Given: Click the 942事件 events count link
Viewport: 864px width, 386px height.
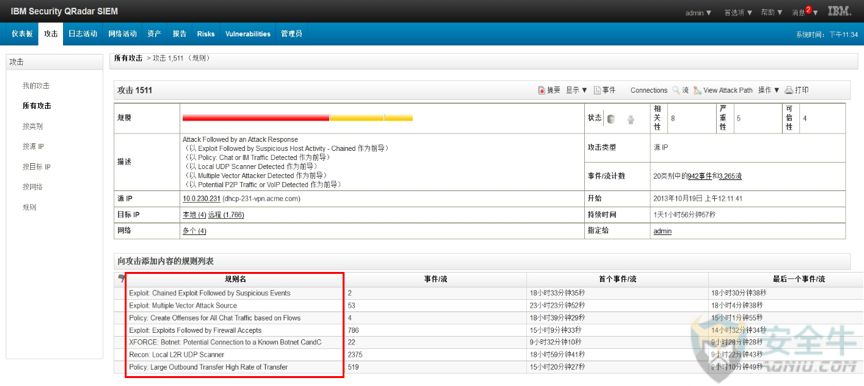Looking at the screenshot, I should 700,176.
